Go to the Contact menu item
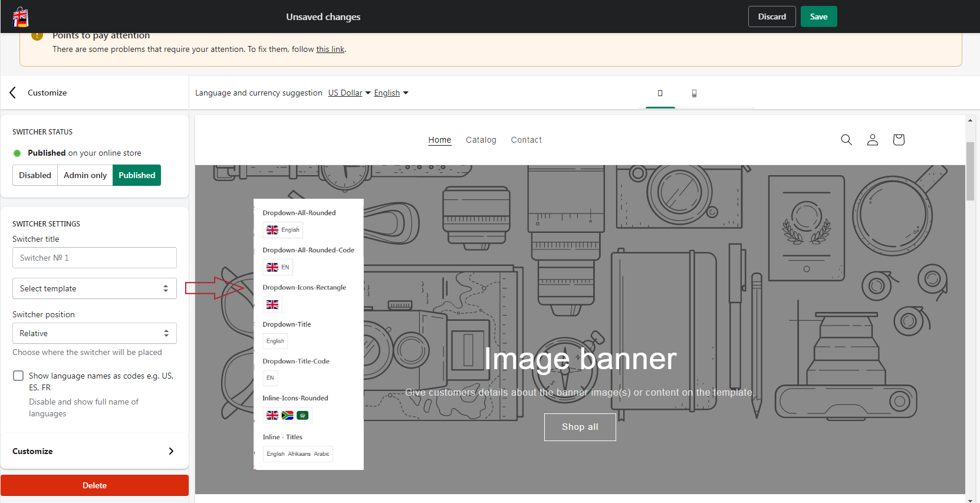Viewport: 980px width, 503px height. pyautogui.click(x=526, y=140)
